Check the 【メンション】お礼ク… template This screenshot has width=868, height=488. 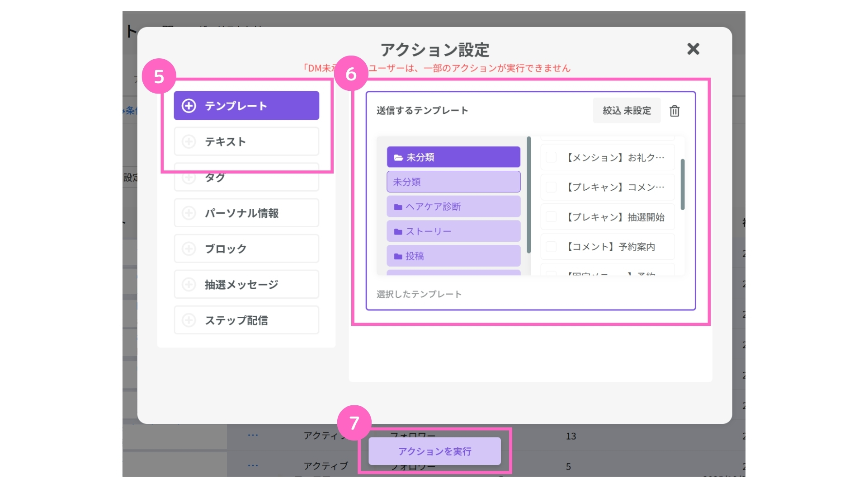(551, 157)
